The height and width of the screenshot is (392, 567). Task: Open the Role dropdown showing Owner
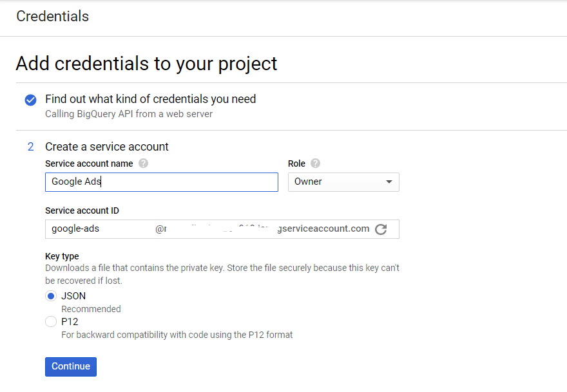pos(343,182)
